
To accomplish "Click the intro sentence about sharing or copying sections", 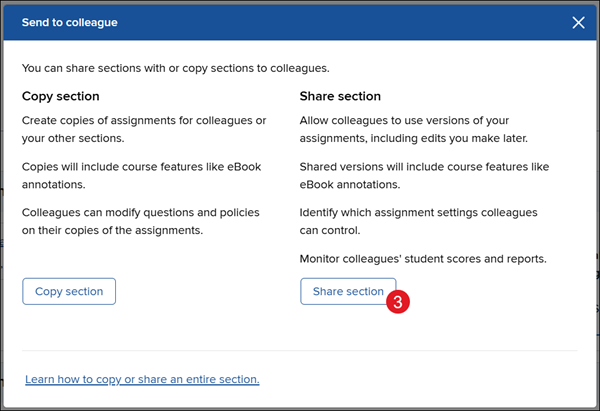I will [175, 68].
